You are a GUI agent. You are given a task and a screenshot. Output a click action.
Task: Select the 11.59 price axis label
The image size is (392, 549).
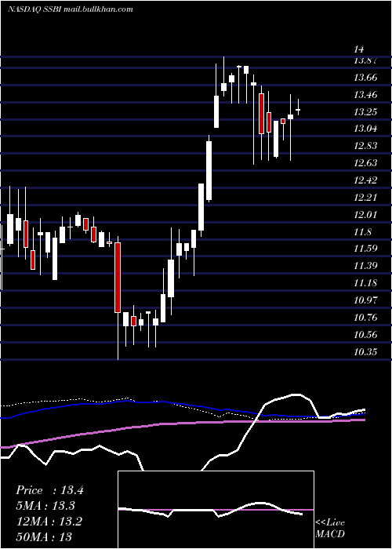[366, 249]
